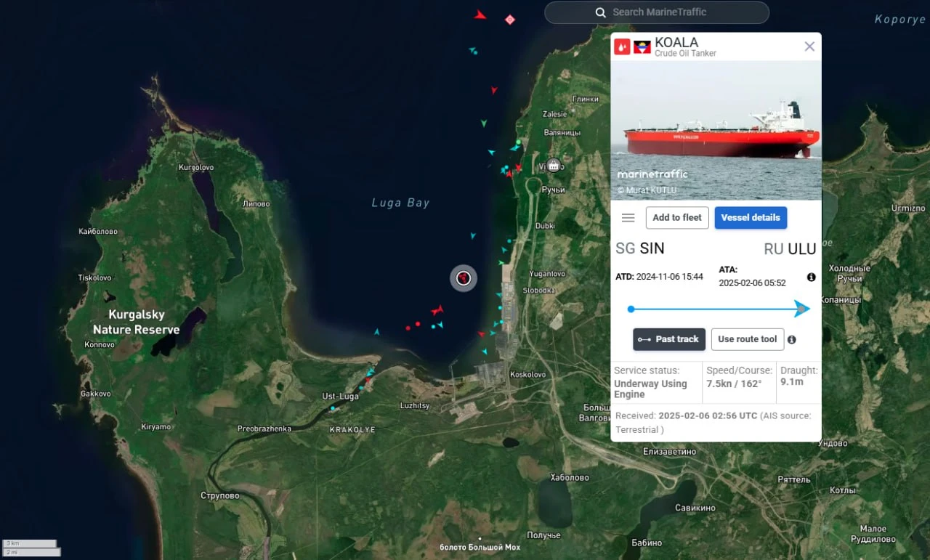
Task: Show the vessel's Past track
Action: click(669, 339)
